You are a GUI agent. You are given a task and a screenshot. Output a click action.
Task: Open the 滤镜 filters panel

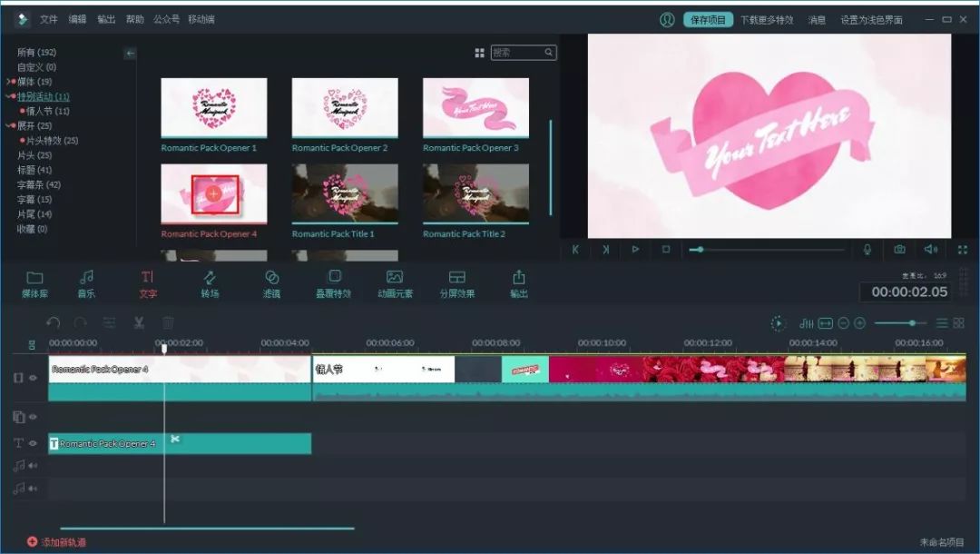coord(271,283)
